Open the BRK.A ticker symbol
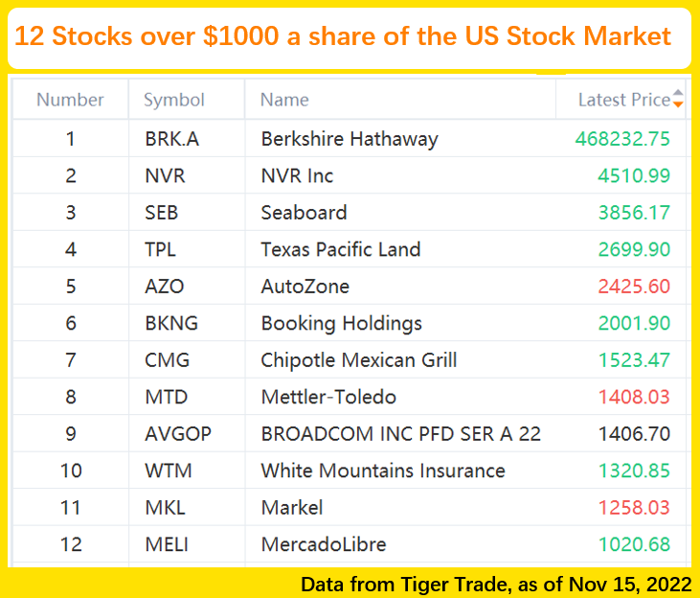Screen dimensions: 700x598 (172, 139)
